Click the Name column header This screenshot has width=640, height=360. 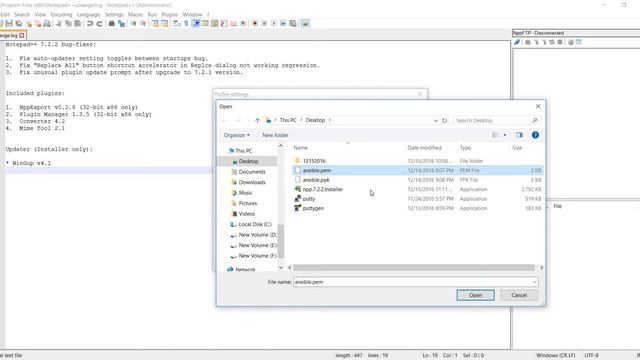coord(301,148)
